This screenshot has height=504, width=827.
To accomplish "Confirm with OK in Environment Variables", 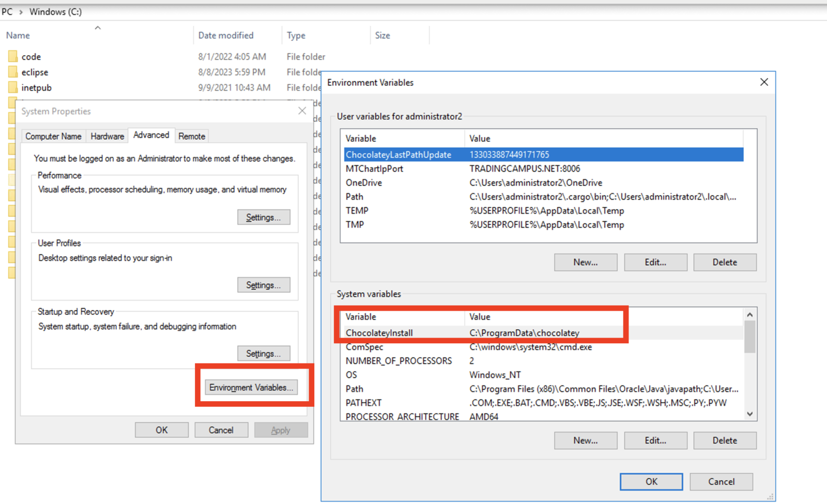I will pos(651,481).
